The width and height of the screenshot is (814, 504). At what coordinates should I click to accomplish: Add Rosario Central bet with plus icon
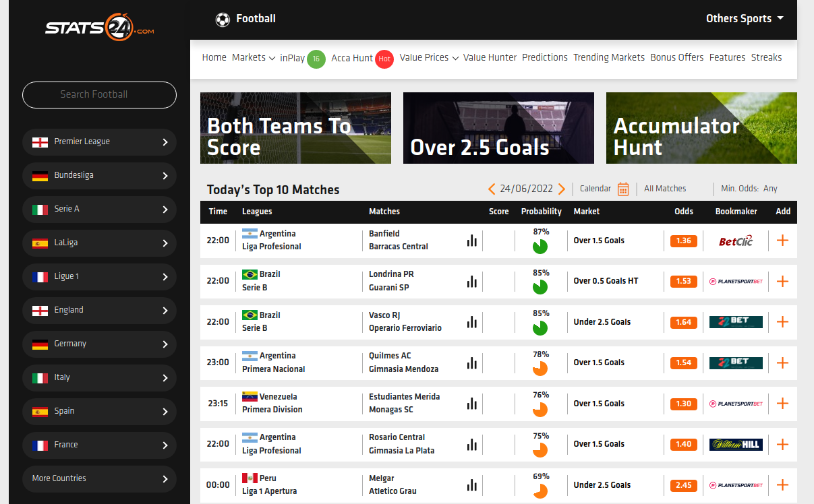click(x=782, y=444)
